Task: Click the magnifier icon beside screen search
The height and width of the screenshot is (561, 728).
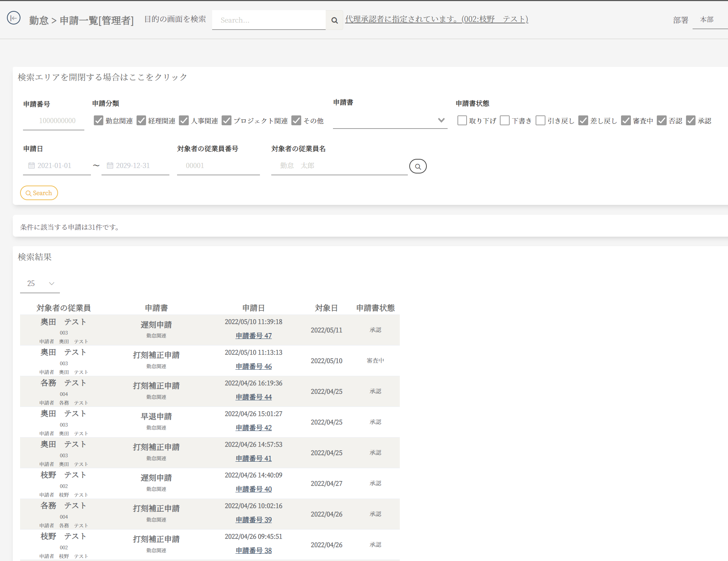Action: point(334,20)
